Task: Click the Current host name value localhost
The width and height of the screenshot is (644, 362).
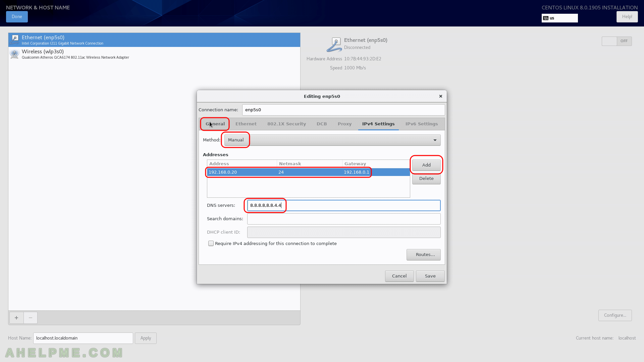Action: (x=627, y=338)
